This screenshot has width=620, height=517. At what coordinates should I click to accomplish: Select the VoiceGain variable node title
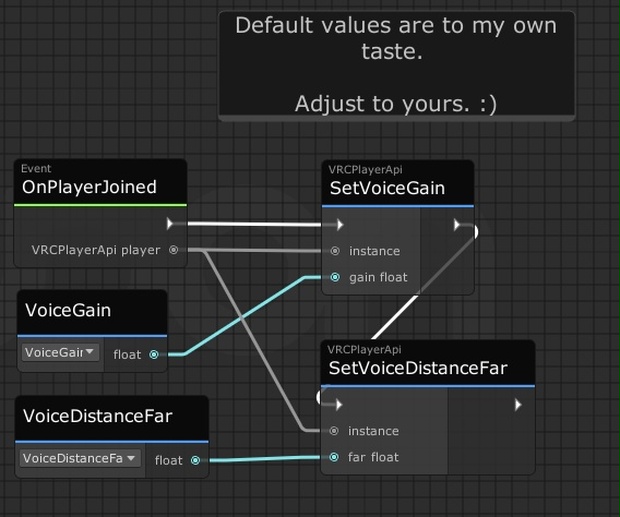click(68, 310)
